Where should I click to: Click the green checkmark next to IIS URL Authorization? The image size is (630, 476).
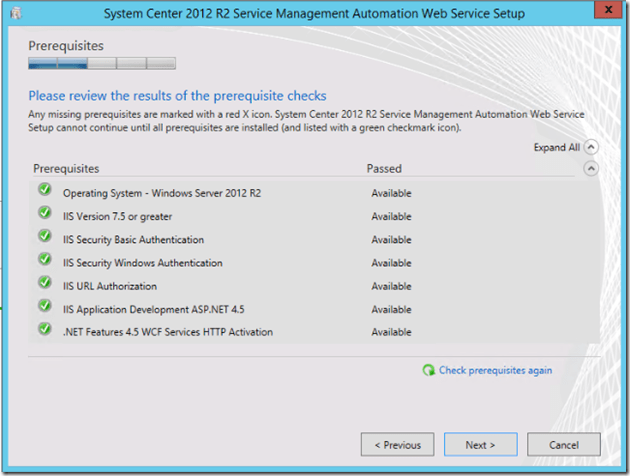(x=44, y=283)
